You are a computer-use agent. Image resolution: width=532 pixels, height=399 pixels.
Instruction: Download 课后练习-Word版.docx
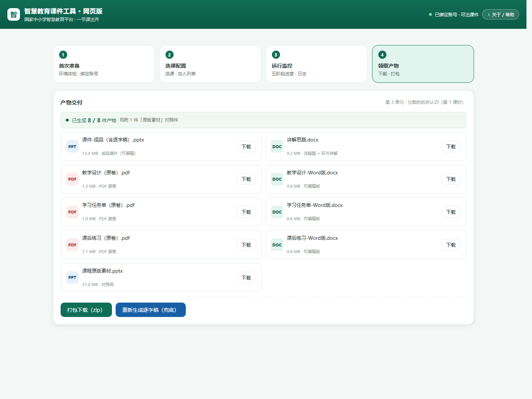coord(451,245)
